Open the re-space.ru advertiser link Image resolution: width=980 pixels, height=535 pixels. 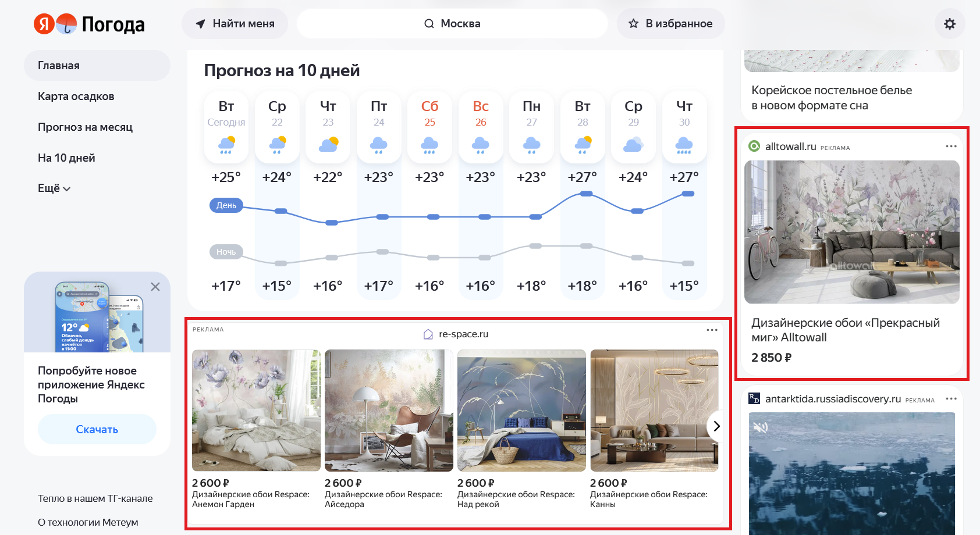[463, 334]
